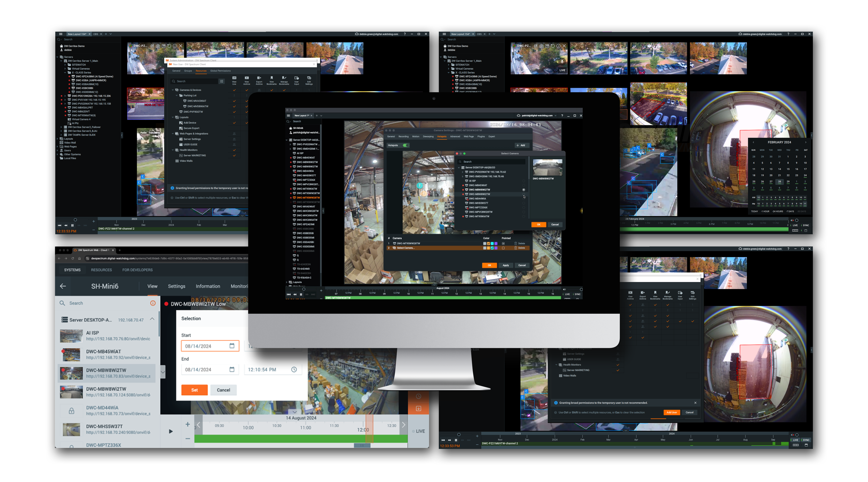Click orange info icon beside web Search
The width and height of the screenshot is (868, 482).
tap(153, 303)
